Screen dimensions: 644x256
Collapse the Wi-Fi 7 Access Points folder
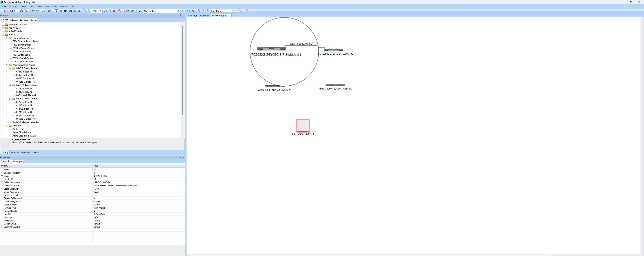tap(10, 68)
